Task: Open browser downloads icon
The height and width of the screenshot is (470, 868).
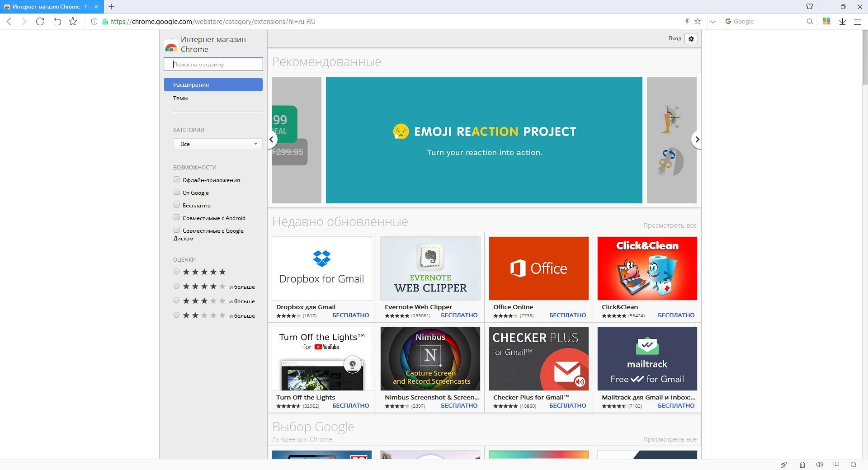Action: [x=842, y=21]
